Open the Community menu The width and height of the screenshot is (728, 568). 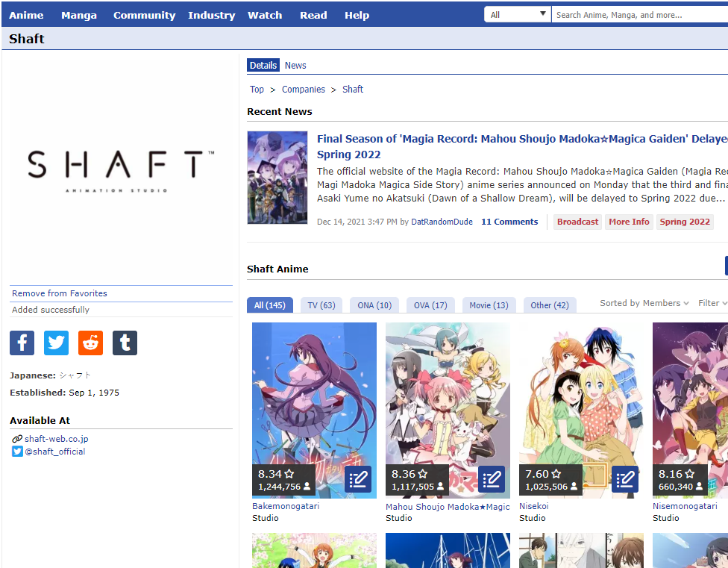pos(145,16)
